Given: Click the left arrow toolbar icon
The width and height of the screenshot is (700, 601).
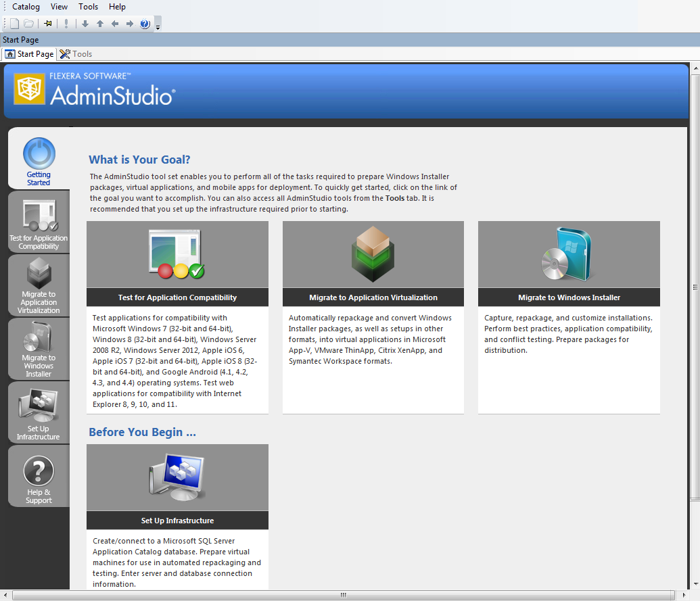Looking at the screenshot, I should [115, 24].
